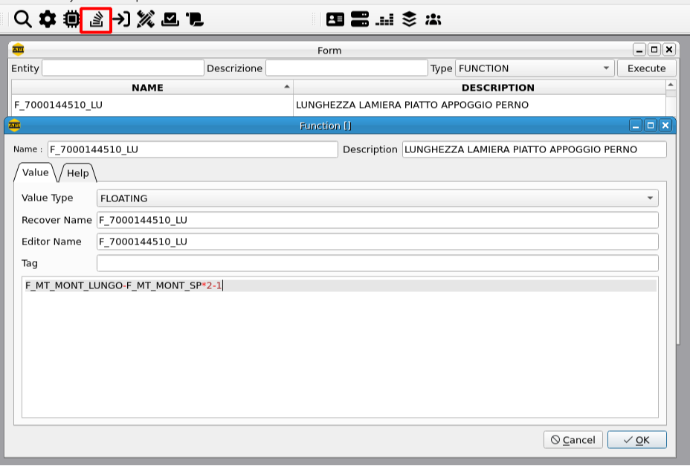Viewport: 690px width, 466px height.
Task: Click the magnifying glass search icon
Action: click(22, 19)
